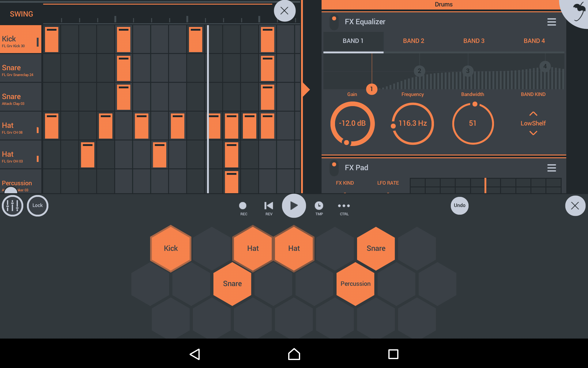This screenshot has width=588, height=368.
Task: Click the down chevron below LowShelf
Action: click(533, 133)
